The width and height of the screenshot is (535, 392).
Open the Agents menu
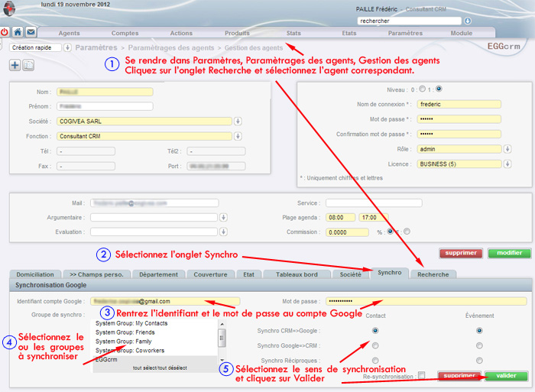(69, 33)
